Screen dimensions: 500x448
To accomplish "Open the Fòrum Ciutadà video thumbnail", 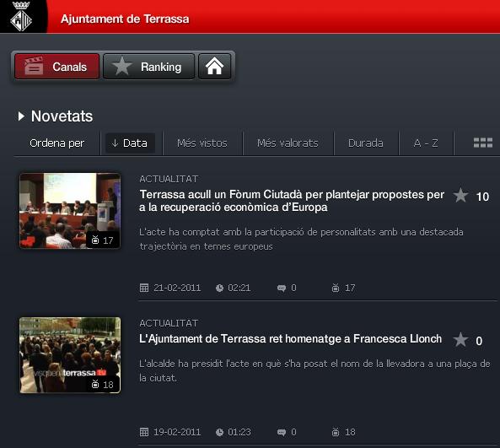I will pyautogui.click(x=70, y=211).
